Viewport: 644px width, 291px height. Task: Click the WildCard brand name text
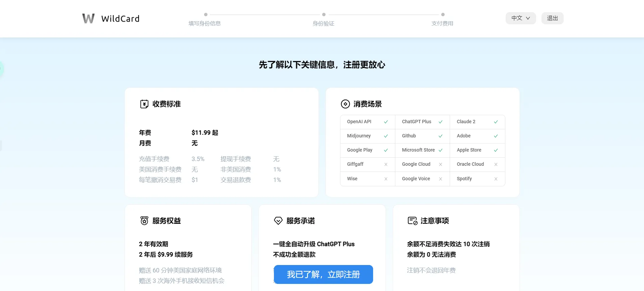click(120, 19)
